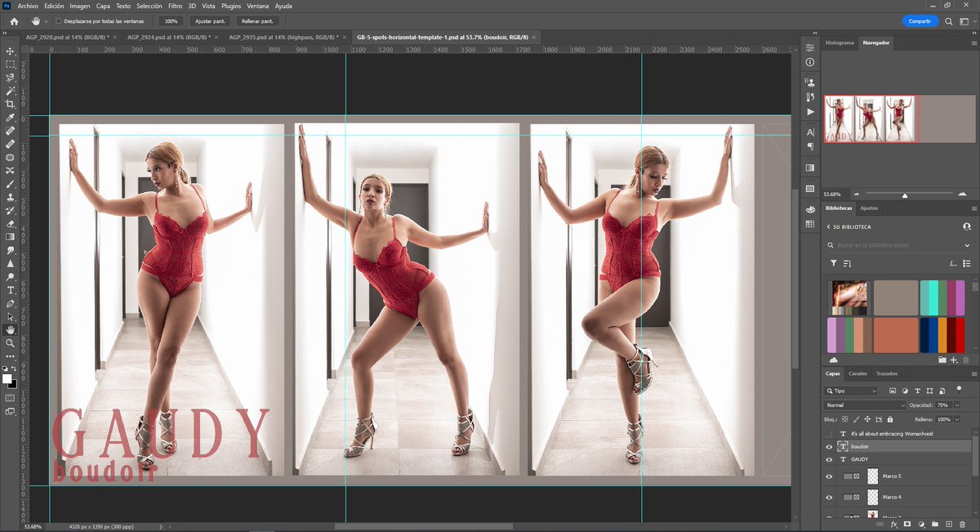Add layer mask from Layers panel bottom

click(x=907, y=524)
